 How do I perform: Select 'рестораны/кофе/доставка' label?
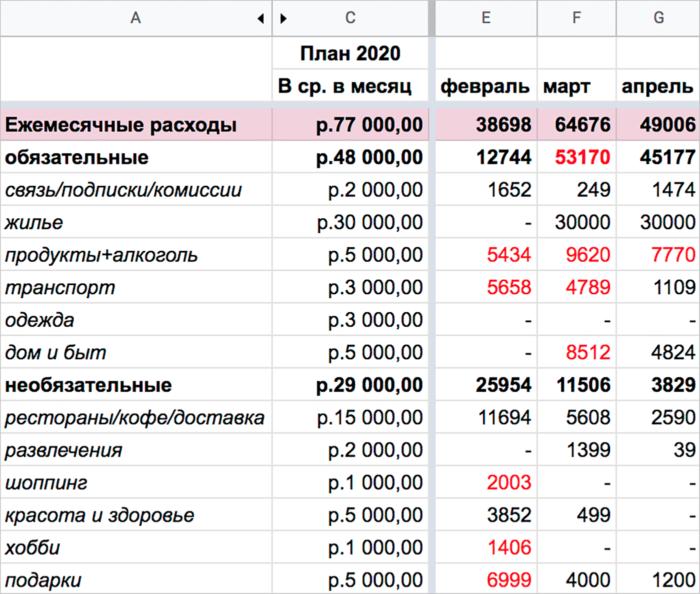pos(134,418)
